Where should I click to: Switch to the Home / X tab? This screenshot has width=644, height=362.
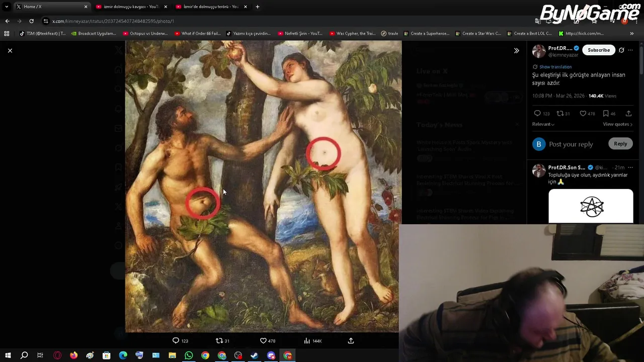click(x=50, y=7)
